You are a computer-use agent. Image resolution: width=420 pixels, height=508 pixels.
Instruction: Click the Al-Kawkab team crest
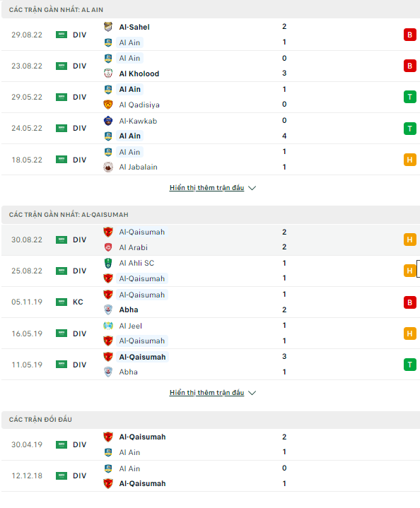point(108,121)
